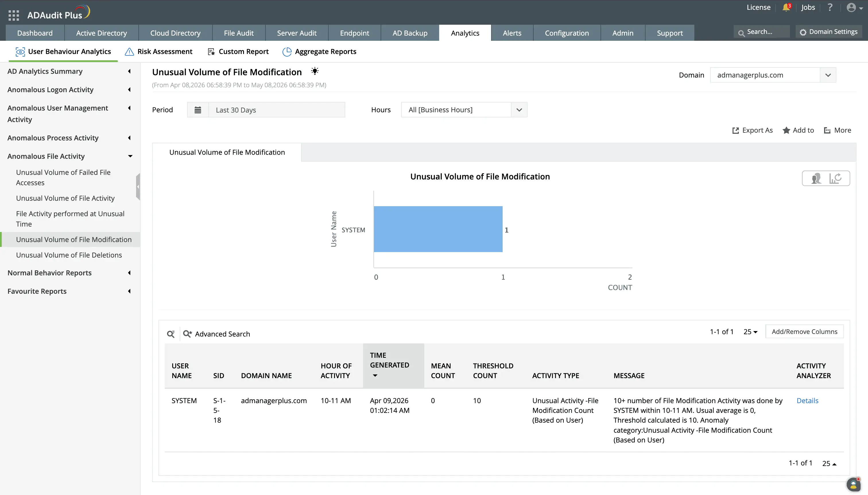The width and height of the screenshot is (868, 495).
Task: Open the user account avatar menu
Action: pos(855,7)
